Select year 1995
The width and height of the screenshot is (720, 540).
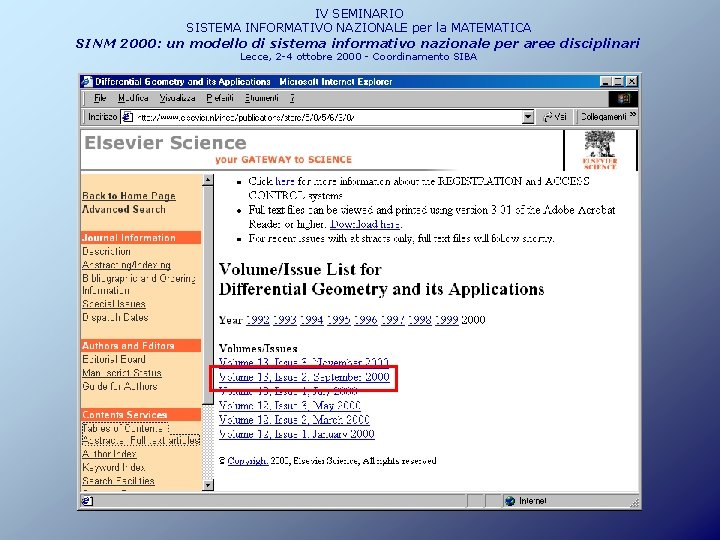pos(339,320)
